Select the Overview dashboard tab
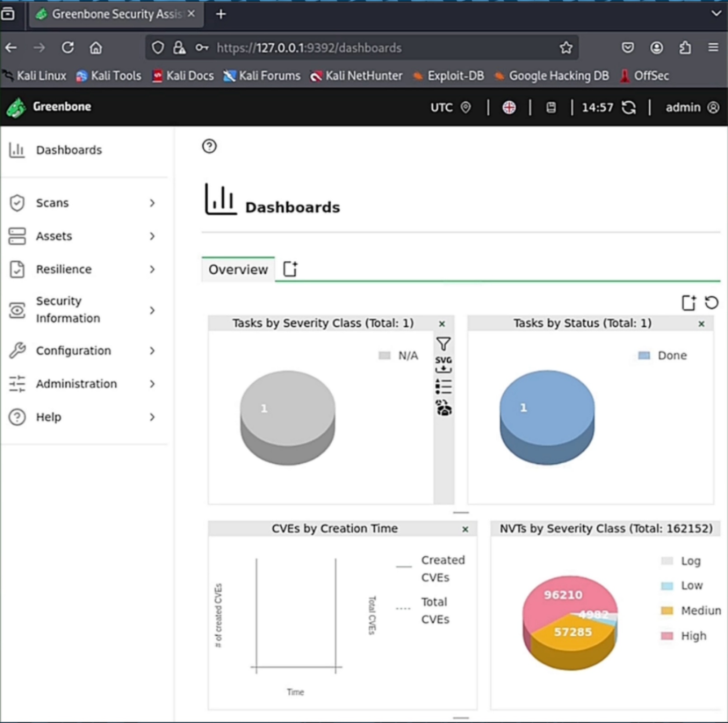728x723 pixels. click(238, 269)
